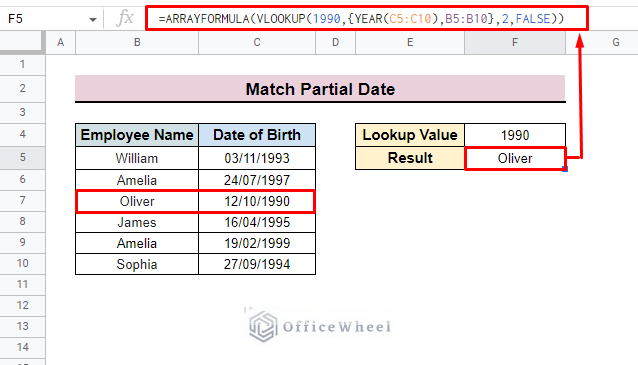Click the 'Employee Name' header cell

click(x=137, y=135)
